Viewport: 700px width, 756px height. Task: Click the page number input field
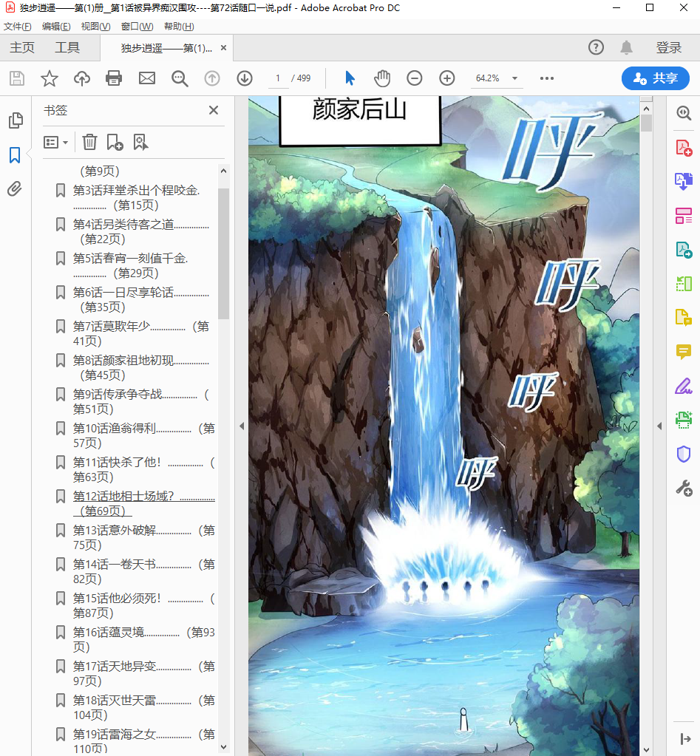(278, 78)
